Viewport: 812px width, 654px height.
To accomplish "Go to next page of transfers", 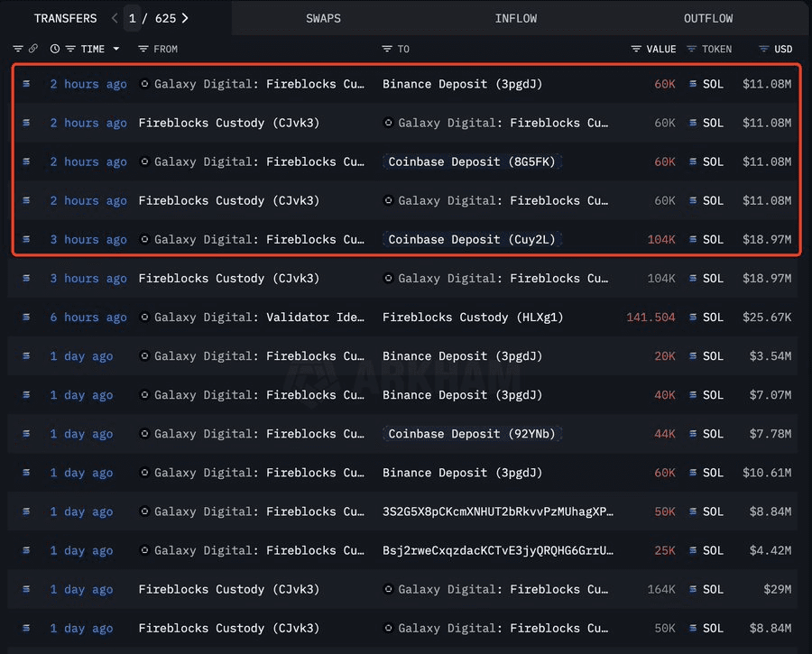I will coord(186,18).
